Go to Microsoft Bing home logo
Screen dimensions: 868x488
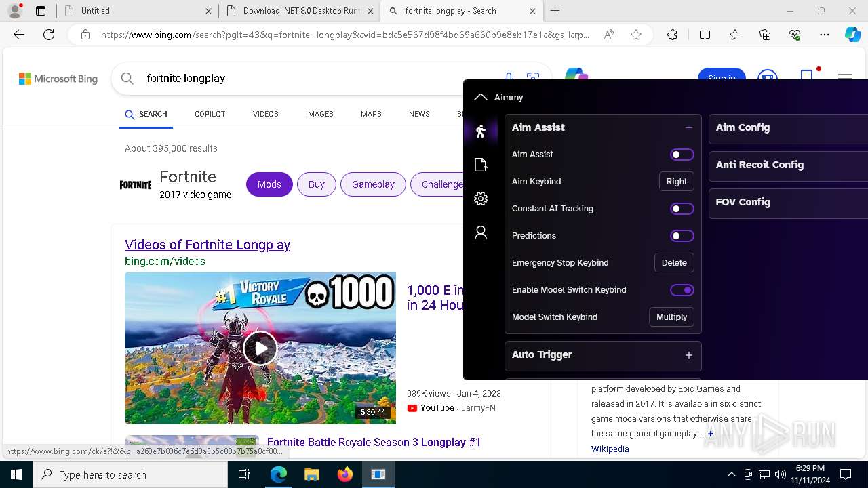coord(58,79)
